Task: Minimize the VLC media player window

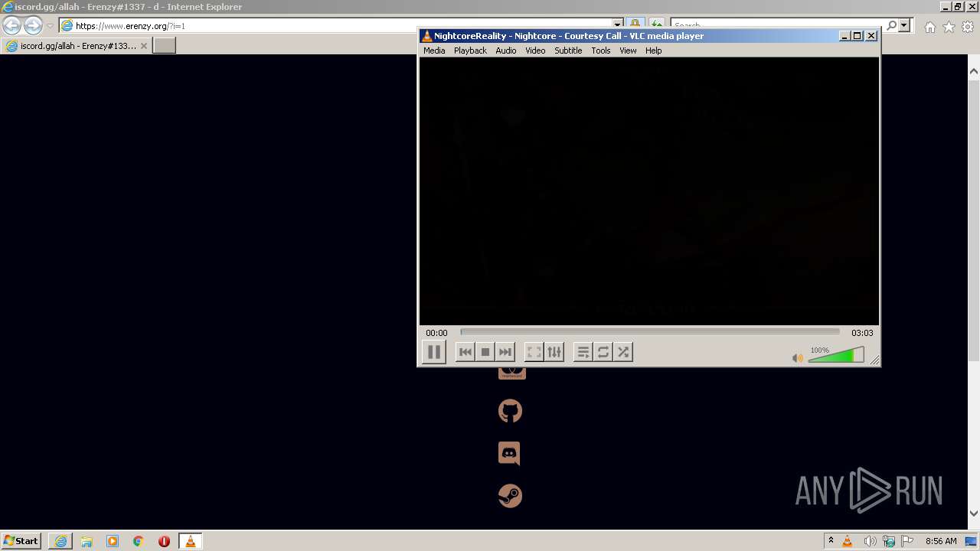Action: (x=845, y=36)
